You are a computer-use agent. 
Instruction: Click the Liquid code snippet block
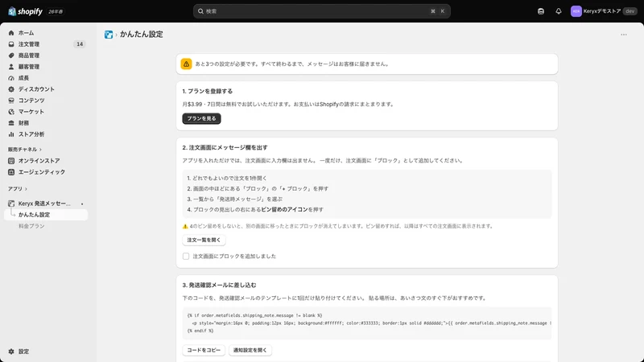(x=367, y=323)
